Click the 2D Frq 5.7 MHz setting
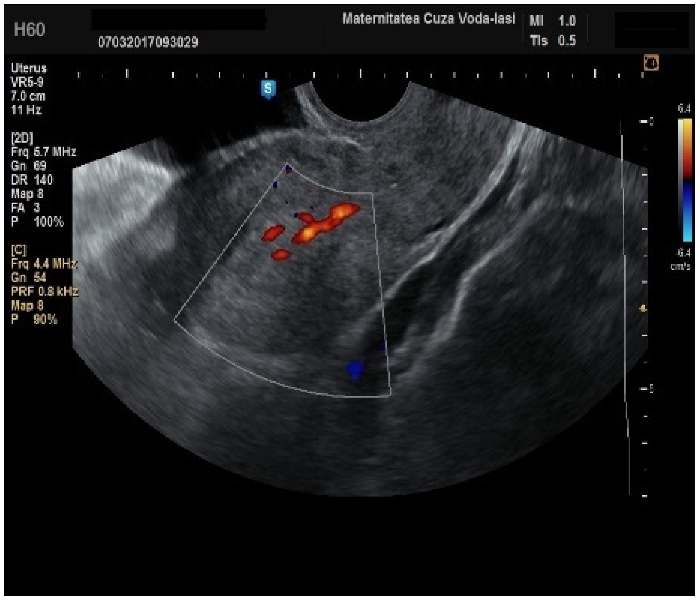 pyautogui.click(x=43, y=152)
